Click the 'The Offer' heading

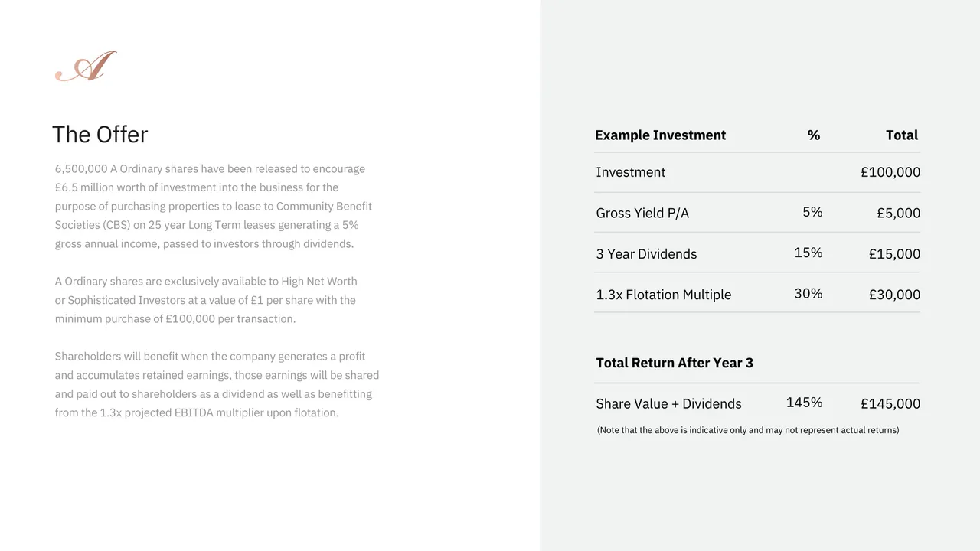[100, 135]
